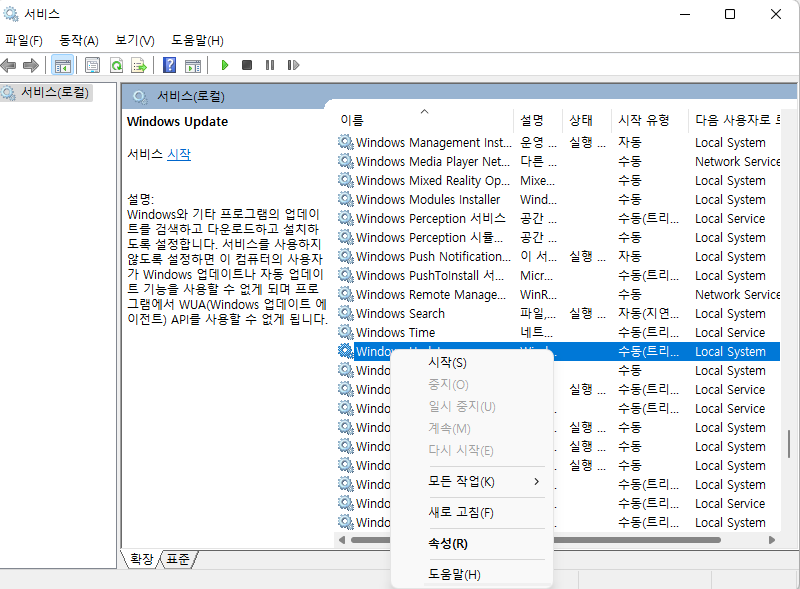This screenshot has width=800, height=589.
Task: Click the gear icon of Windows Time
Action: click(346, 332)
